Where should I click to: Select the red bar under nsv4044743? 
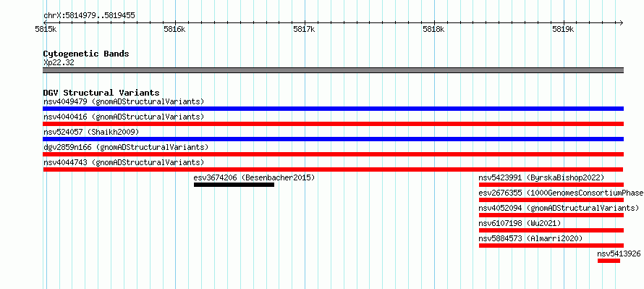point(333,169)
